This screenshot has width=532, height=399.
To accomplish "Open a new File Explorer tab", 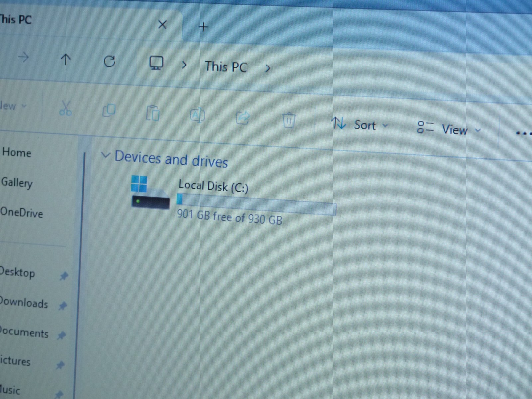I will click(203, 27).
